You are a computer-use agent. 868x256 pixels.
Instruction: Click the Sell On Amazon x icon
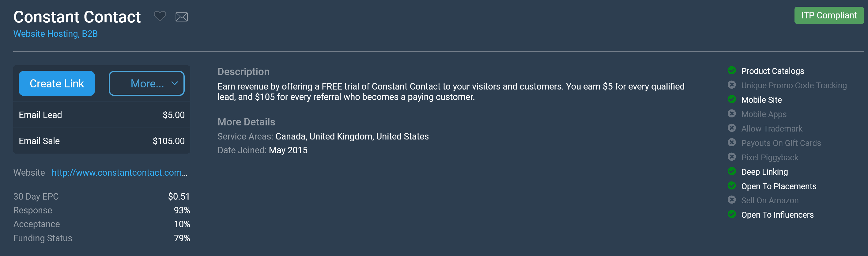coord(731,200)
